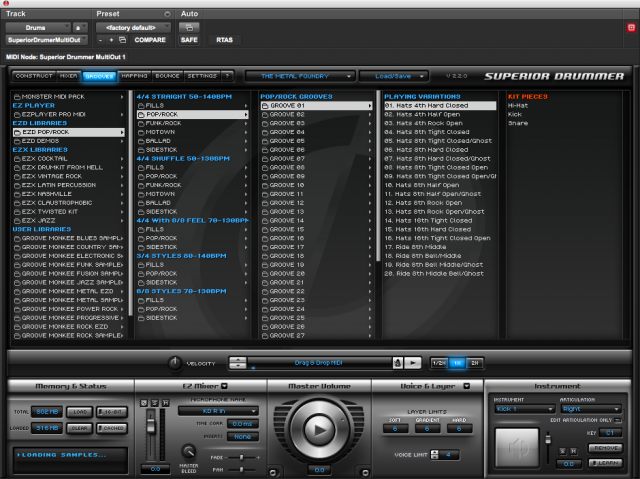640x479 pixels.
Task: Click the Inserts None field
Action: pyautogui.click(x=243, y=437)
